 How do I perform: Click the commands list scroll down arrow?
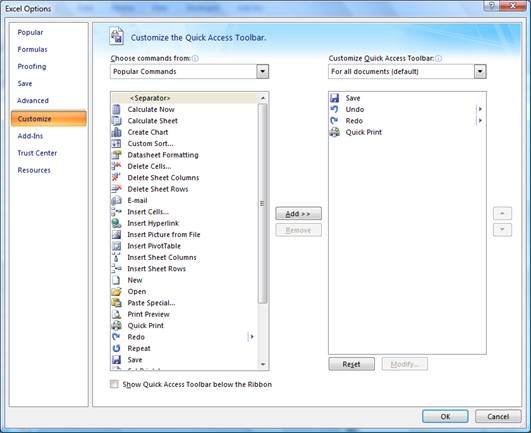263,365
